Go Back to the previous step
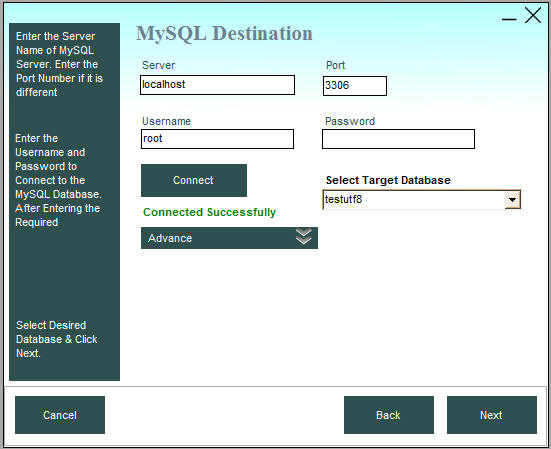This screenshot has width=551, height=449. (389, 415)
